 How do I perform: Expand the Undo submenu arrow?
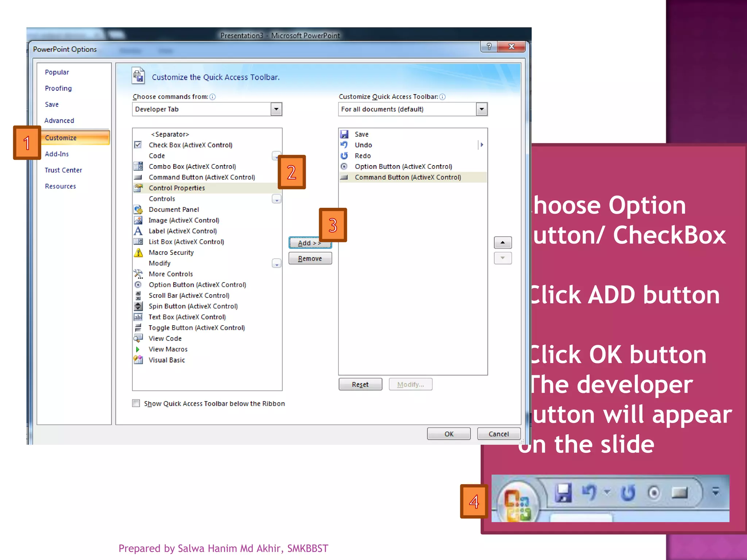(x=481, y=145)
